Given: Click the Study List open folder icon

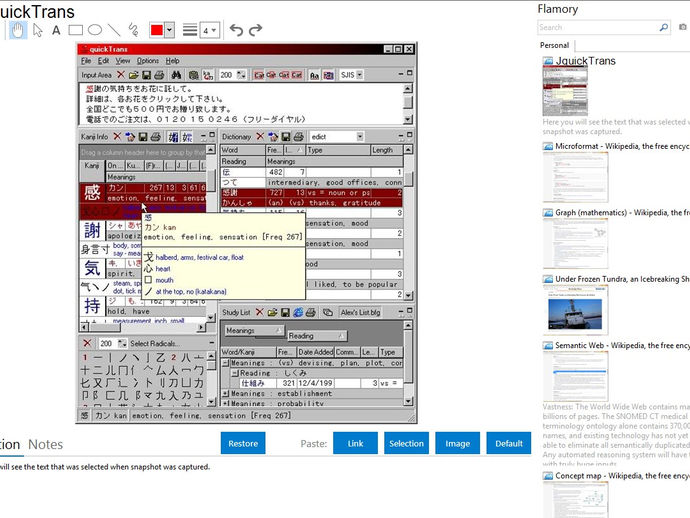Looking at the screenshot, I should [272, 312].
